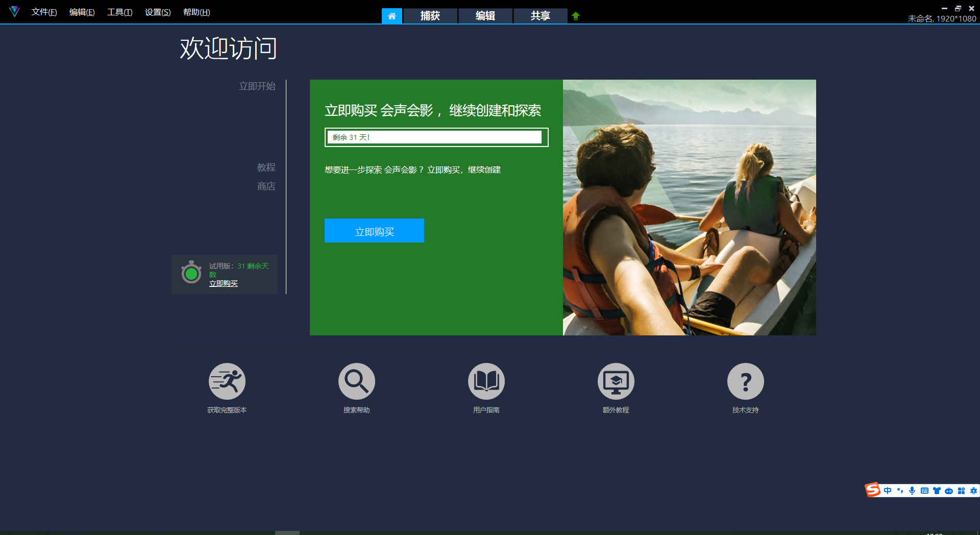
Task: Switch to the 捕获 tab
Action: 430,16
